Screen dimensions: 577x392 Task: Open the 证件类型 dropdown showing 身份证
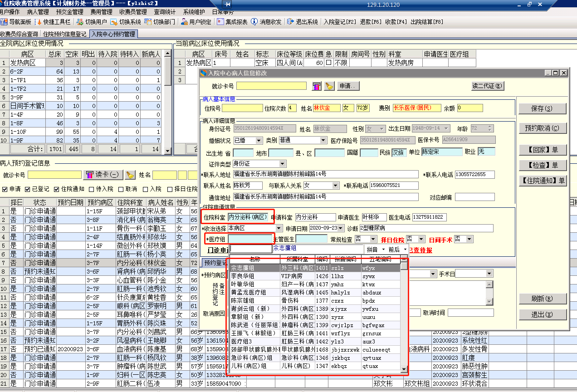tap(283, 163)
